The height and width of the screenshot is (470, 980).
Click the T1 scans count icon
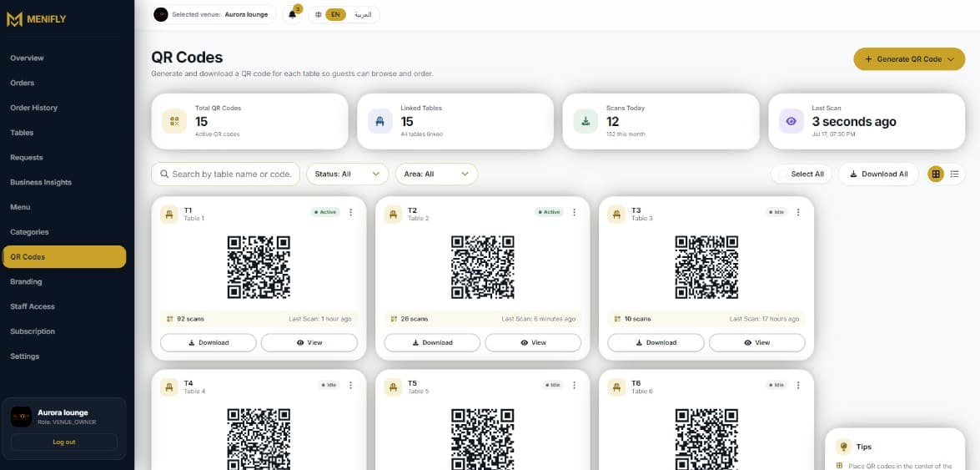169,319
